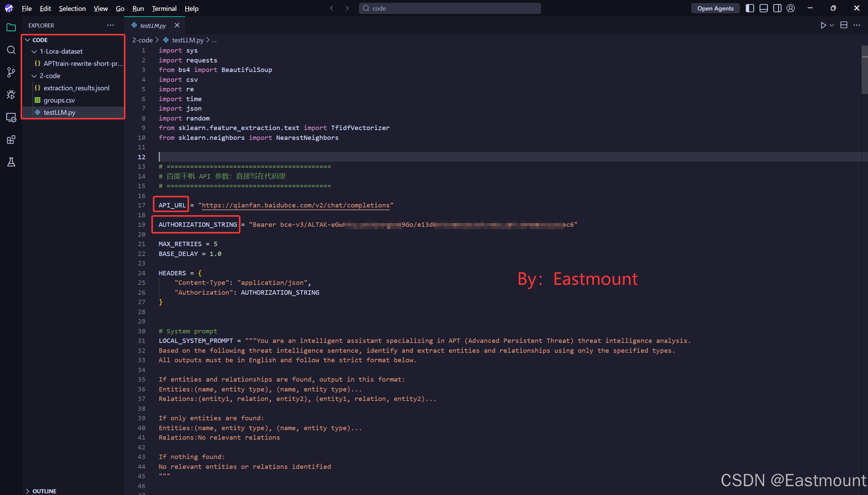
Task: Click MAX_RETRIES on line 21
Action: coord(180,244)
